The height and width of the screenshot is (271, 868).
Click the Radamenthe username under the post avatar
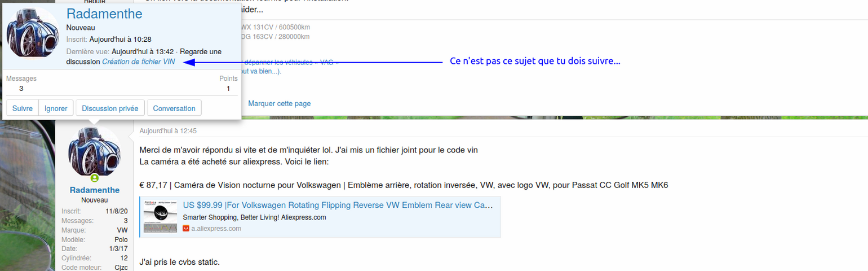coord(95,190)
